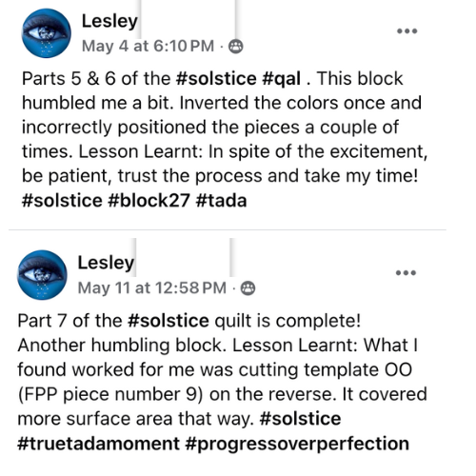Screen dimensions: 476x476
Task: Open Lesley's blue eye avatar in the May 4 post
Action: click(x=47, y=33)
